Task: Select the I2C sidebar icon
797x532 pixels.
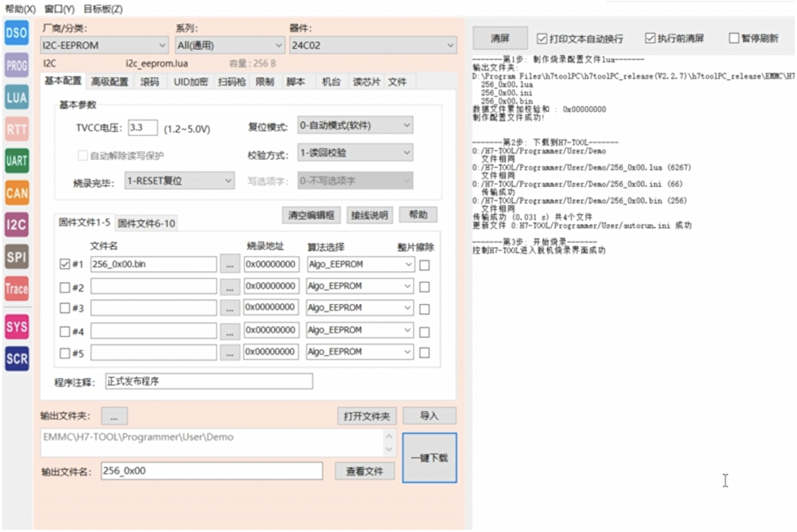Action: tap(16, 224)
